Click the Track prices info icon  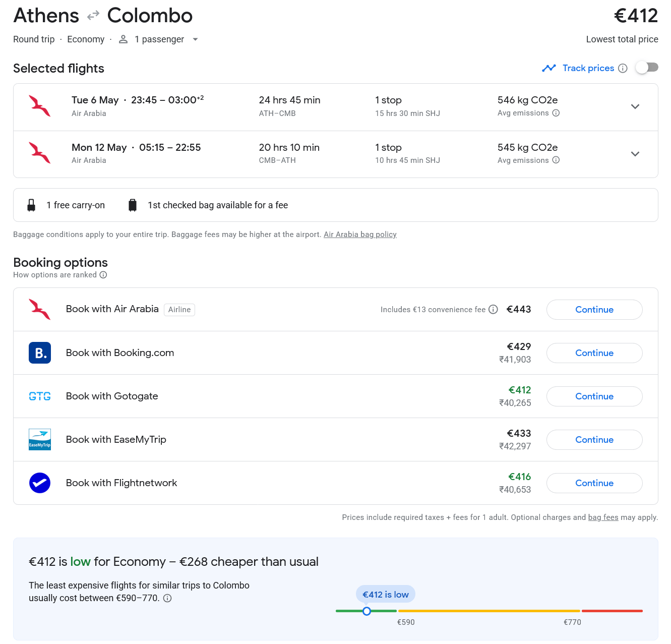623,68
